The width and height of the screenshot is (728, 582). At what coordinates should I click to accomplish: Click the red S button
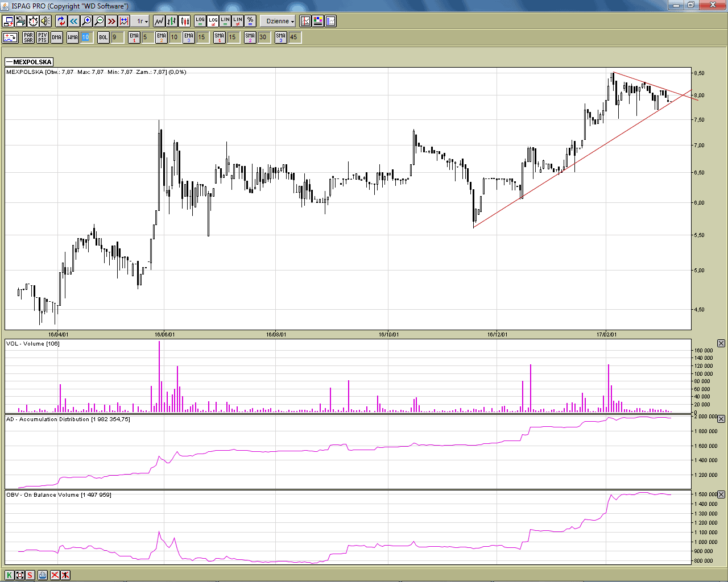(30, 575)
